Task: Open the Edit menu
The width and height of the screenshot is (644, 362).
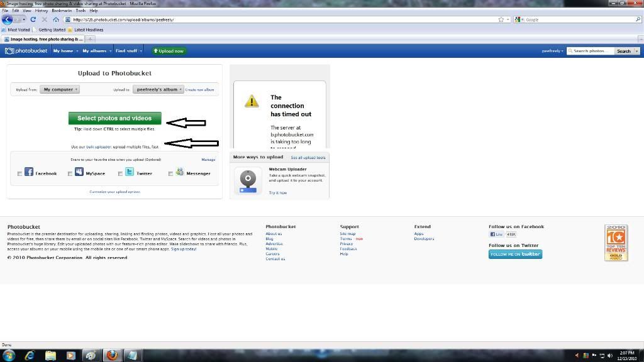Action: pyautogui.click(x=15, y=11)
